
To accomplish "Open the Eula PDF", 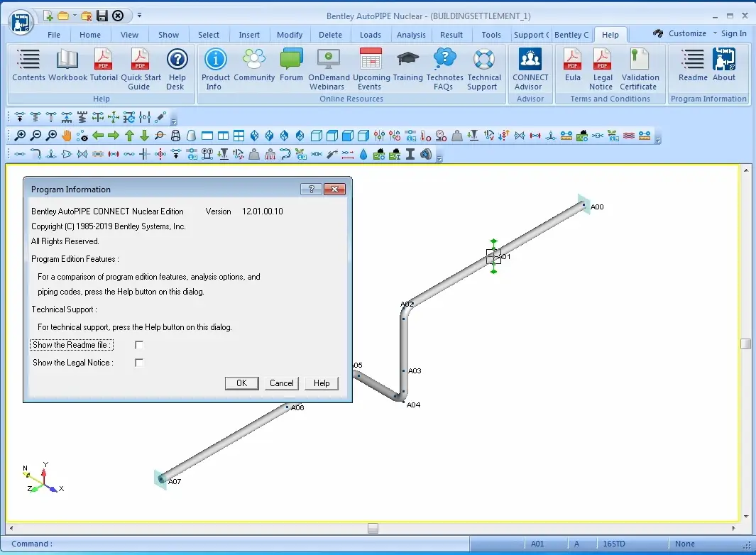I will pos(572,65).
